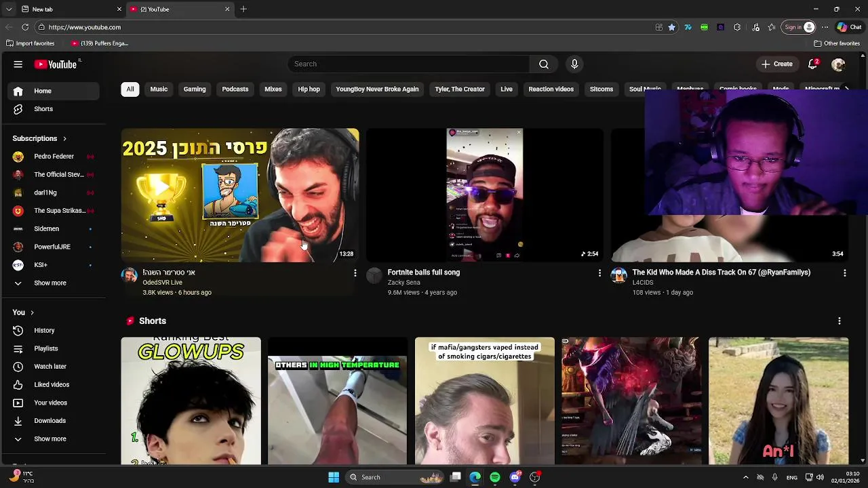This screenshot has width=868, height=488.
Task: Select the Mixes filter chip
Action: (x=273, y=89)
